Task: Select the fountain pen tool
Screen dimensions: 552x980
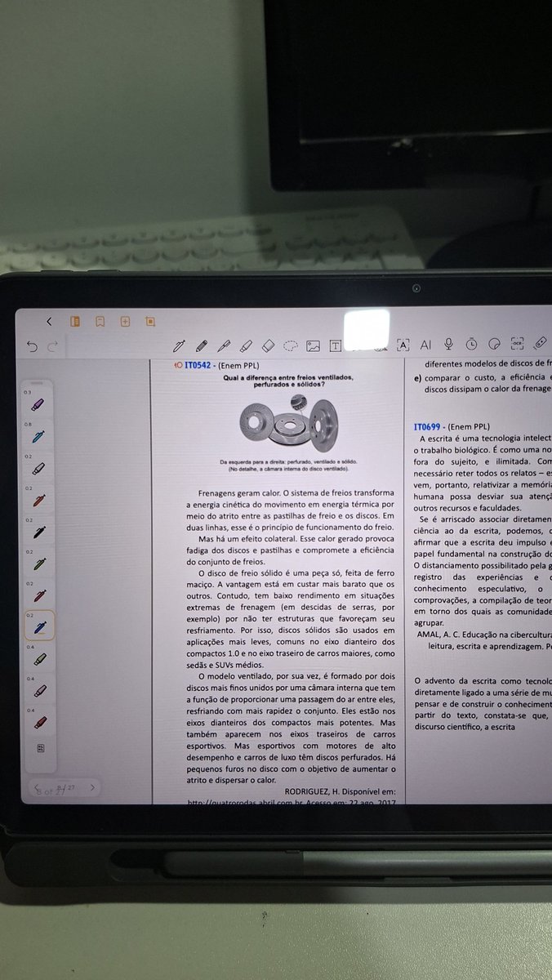Action: click(179, 345)
